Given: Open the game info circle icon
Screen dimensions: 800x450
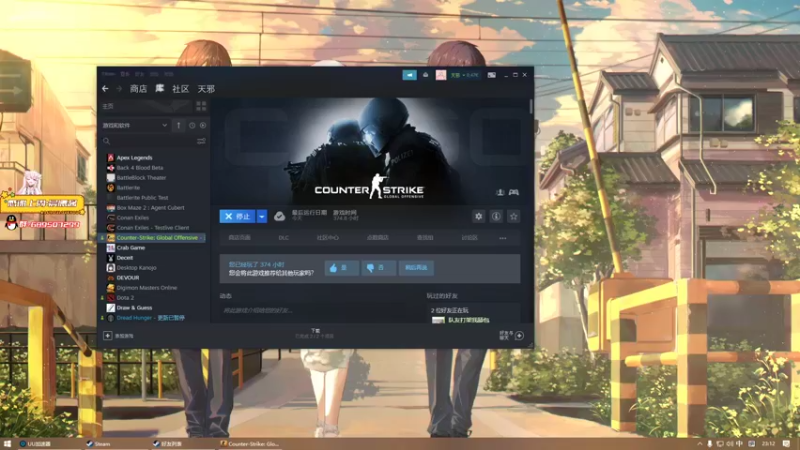Looking at the screenshot, I should tap(496, 216).
